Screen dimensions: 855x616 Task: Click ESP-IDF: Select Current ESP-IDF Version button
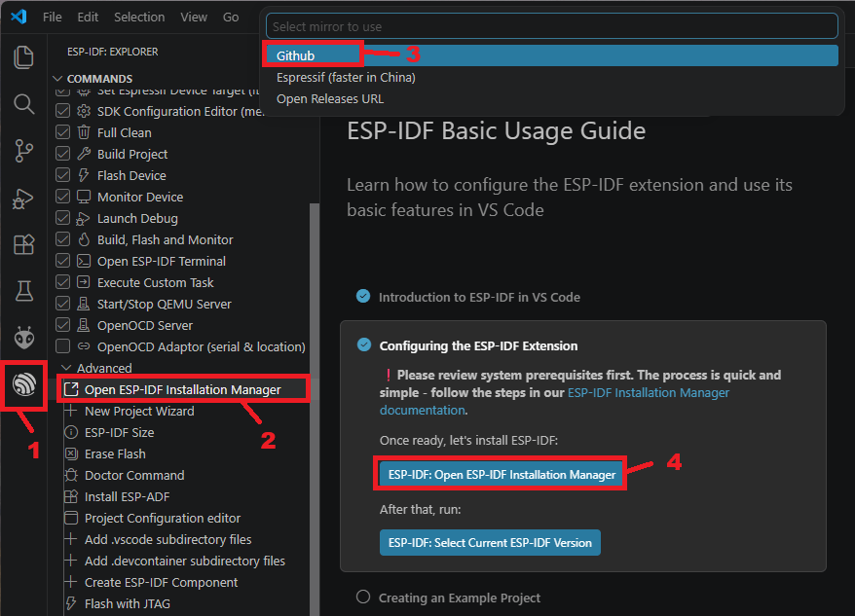coord(490,542)
